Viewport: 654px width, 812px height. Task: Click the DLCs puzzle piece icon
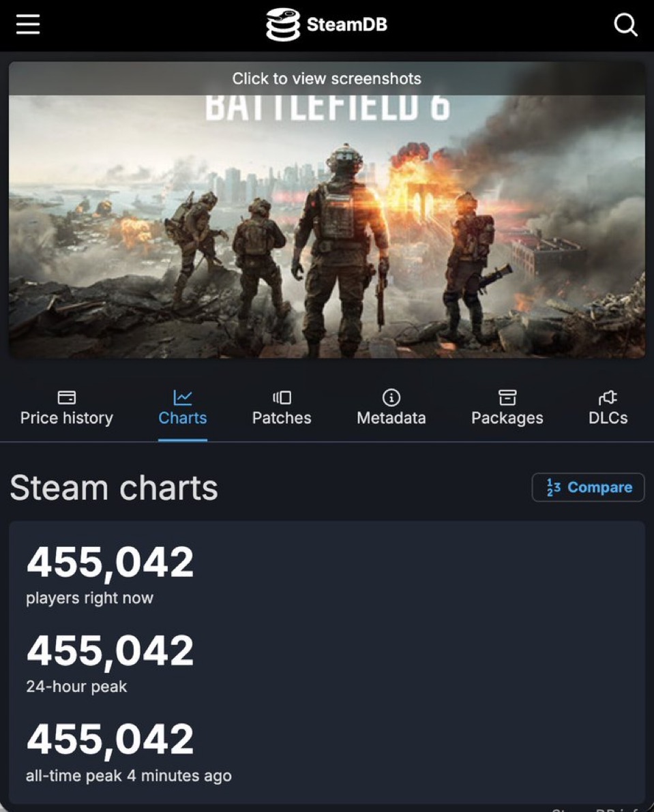(608, 397)
